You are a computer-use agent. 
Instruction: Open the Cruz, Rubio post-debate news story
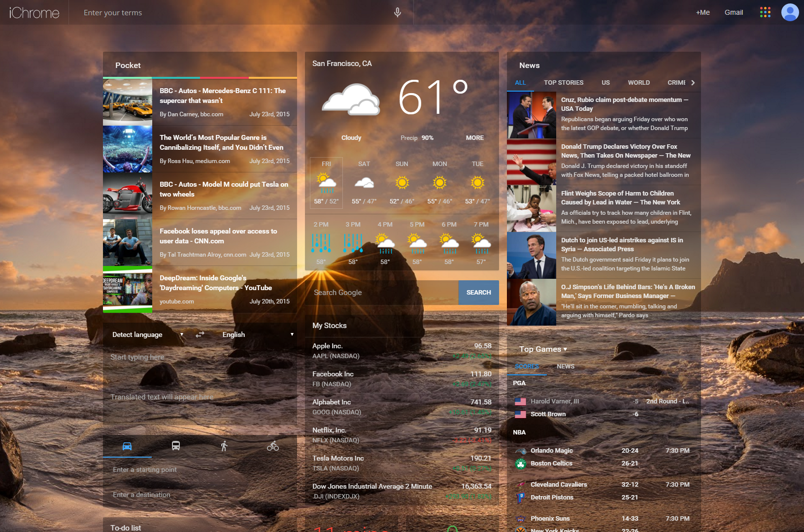(x=604, y=115)
